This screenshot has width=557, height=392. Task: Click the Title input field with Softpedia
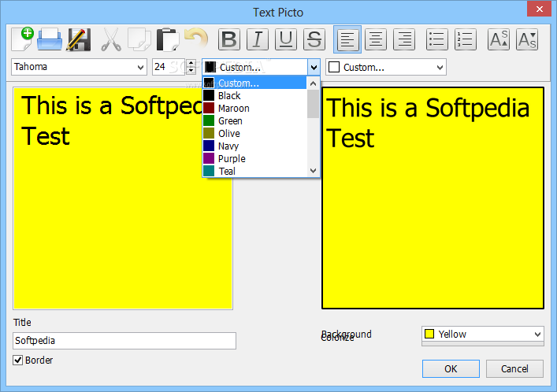[x=124, y=341]
